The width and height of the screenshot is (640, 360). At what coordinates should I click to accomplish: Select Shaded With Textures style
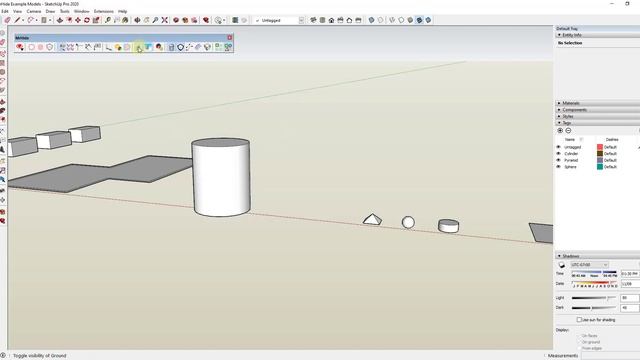coord(419,20)
